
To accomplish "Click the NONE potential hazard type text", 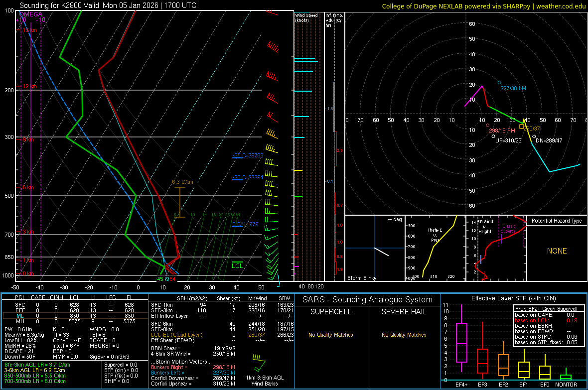I will point(557,251).
